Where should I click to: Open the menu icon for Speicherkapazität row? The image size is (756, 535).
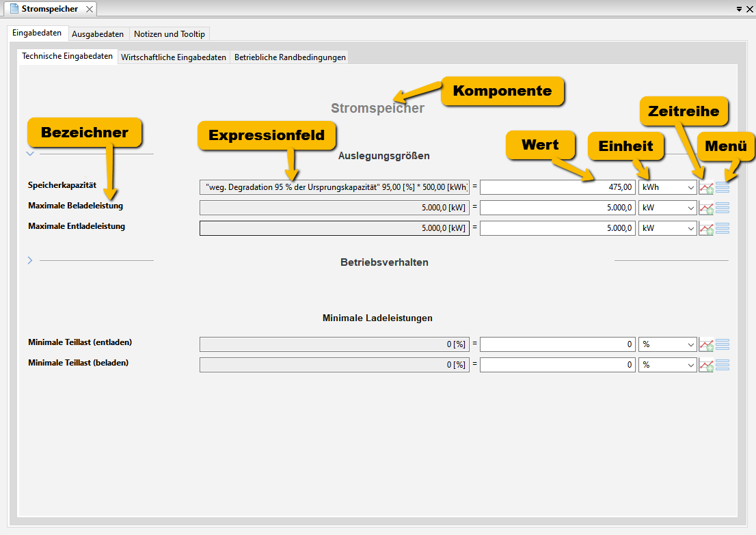(723, 187)
